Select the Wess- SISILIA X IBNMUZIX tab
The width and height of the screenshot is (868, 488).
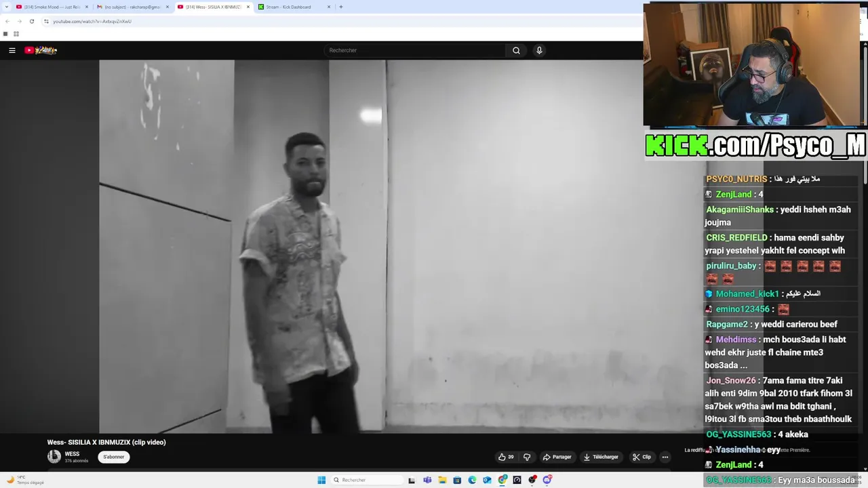click(x=214, y=7)
